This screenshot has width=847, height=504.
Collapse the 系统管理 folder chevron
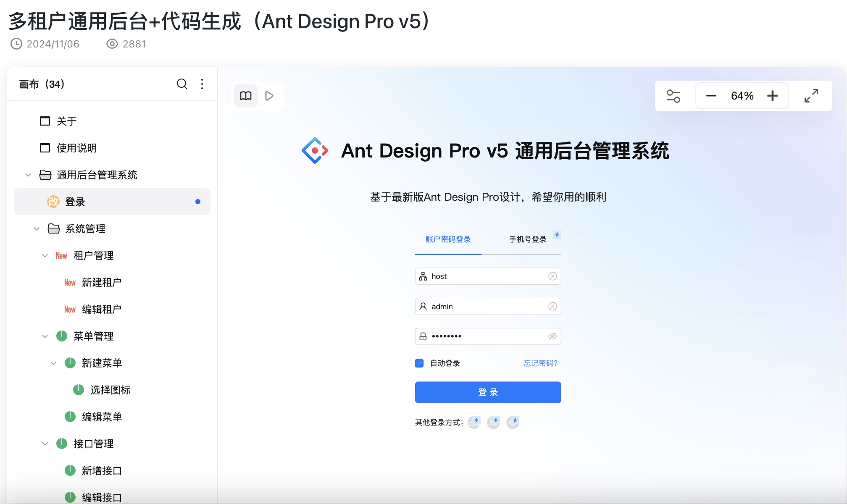pyautogui.click(x=37, y=228)
